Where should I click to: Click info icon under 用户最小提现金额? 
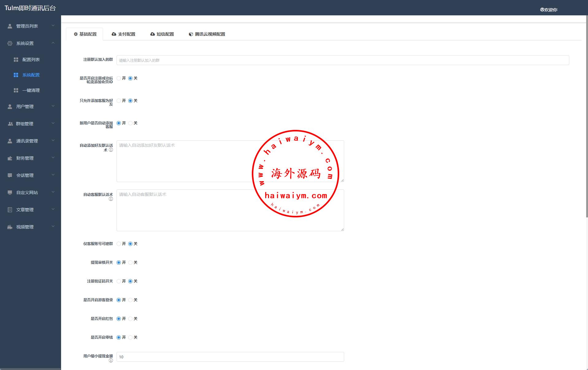111,360
